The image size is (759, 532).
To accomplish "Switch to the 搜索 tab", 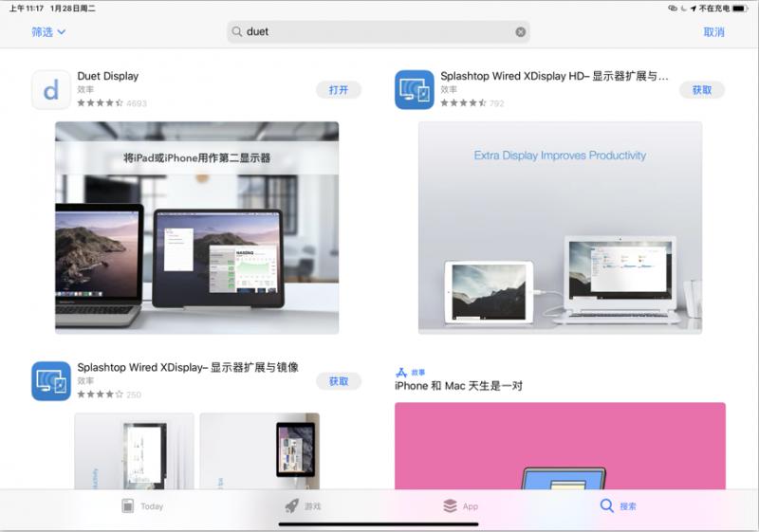I will coord(619,505).
